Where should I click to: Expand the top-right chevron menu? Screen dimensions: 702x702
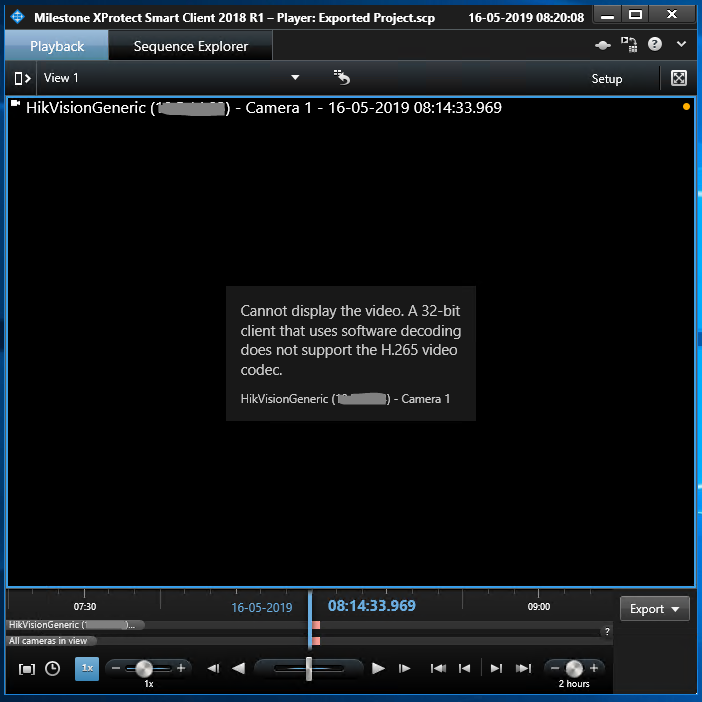coord(682,45)
